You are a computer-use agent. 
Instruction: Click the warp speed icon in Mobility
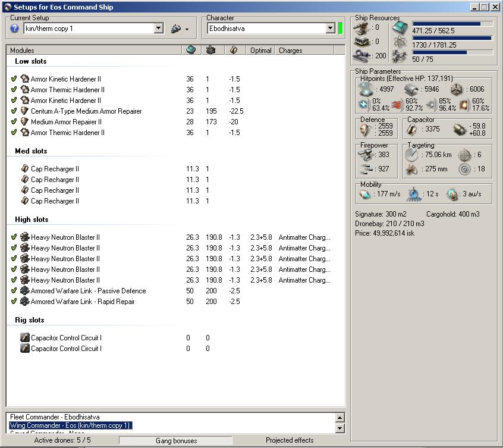pos(452,194)
